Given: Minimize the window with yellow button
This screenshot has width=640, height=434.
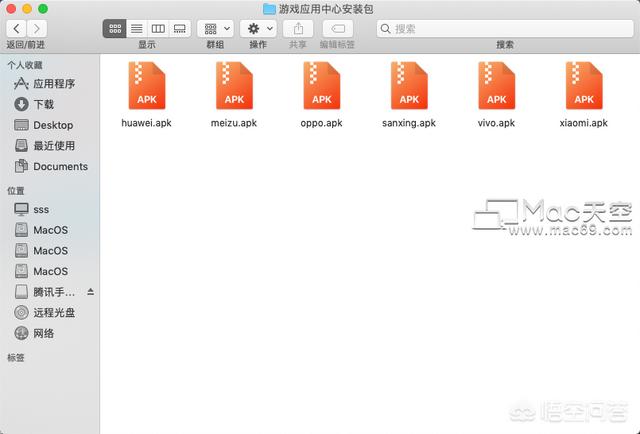Looking at the screenshot, I should 27,9.
